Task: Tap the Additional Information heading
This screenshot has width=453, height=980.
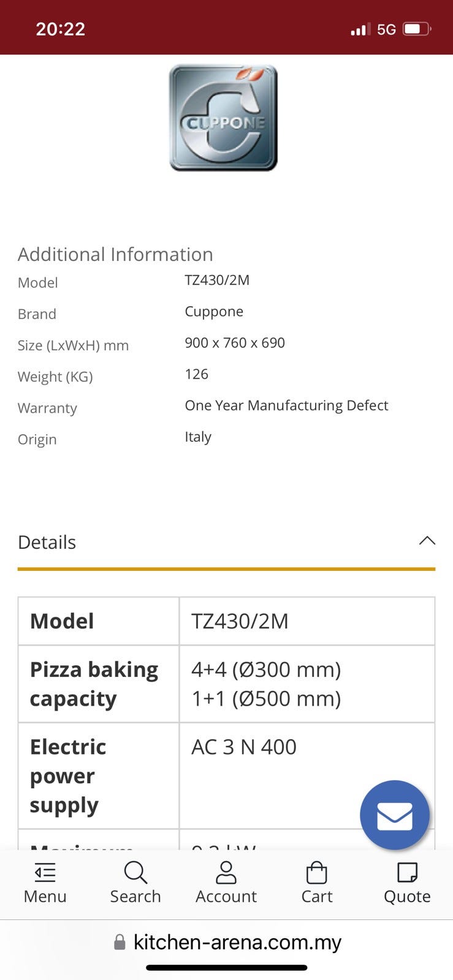Action: [x=115, y=254]
